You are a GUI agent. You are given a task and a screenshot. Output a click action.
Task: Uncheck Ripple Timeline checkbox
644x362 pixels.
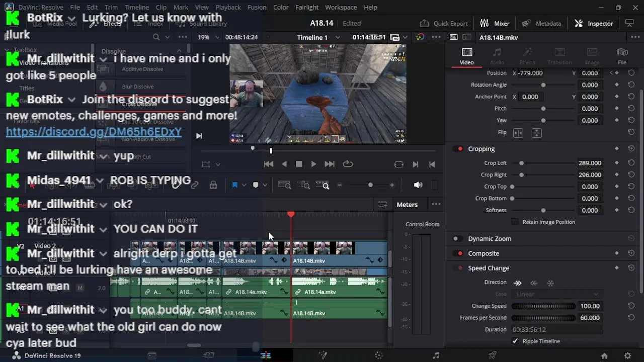[x=515, y=341]
